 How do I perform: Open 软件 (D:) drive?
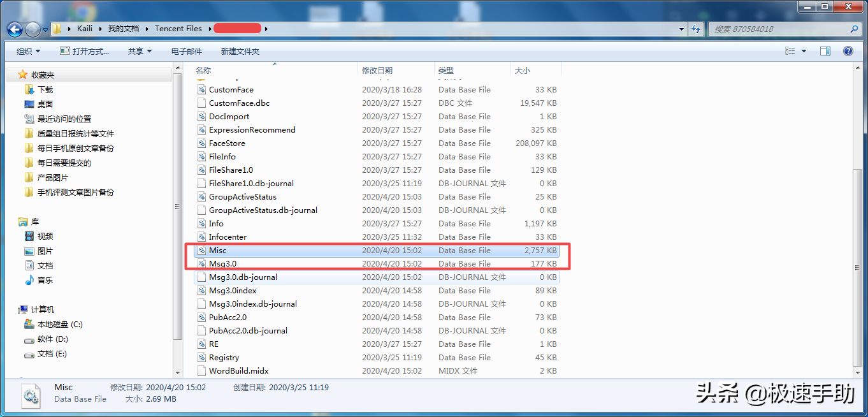pyautogui.click(x=52, y=339)
